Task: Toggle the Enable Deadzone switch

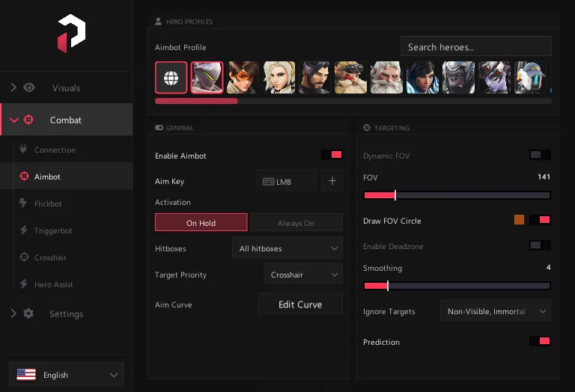Action: click(540, 245)
